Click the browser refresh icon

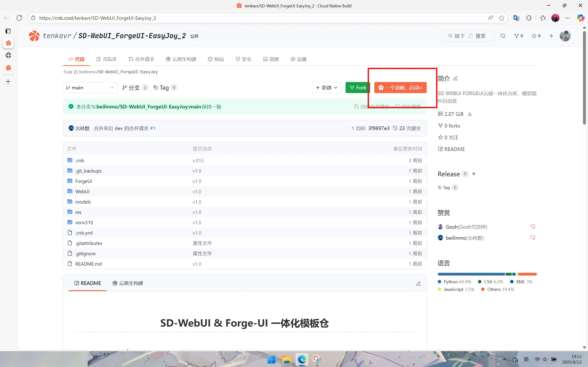click(19, 18)
